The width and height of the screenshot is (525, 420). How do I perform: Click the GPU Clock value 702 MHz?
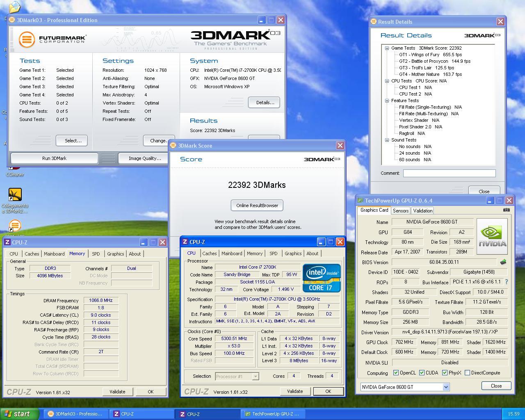(x=404, y=342)
